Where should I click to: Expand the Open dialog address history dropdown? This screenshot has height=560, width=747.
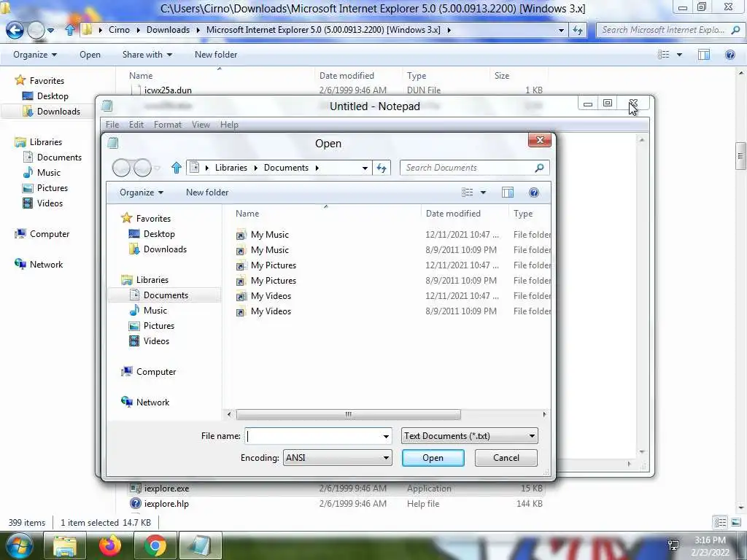click(x=365, y=168)
